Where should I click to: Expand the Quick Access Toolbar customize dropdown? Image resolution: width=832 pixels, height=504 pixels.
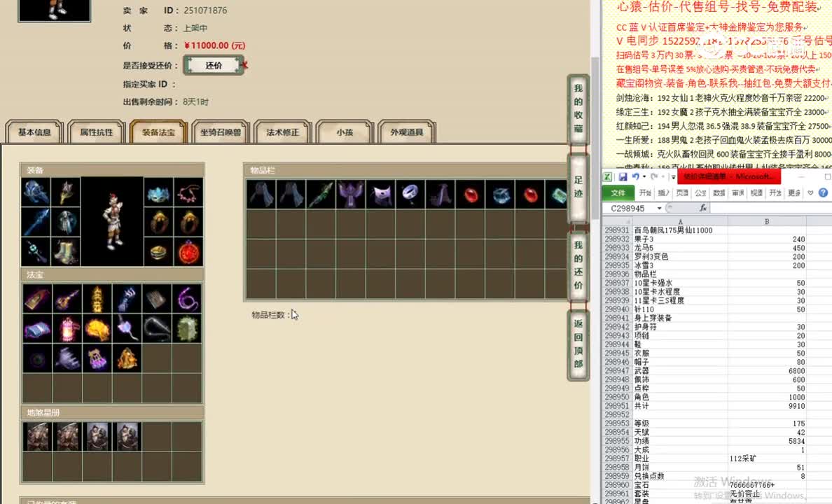click(x=673, y=177)
